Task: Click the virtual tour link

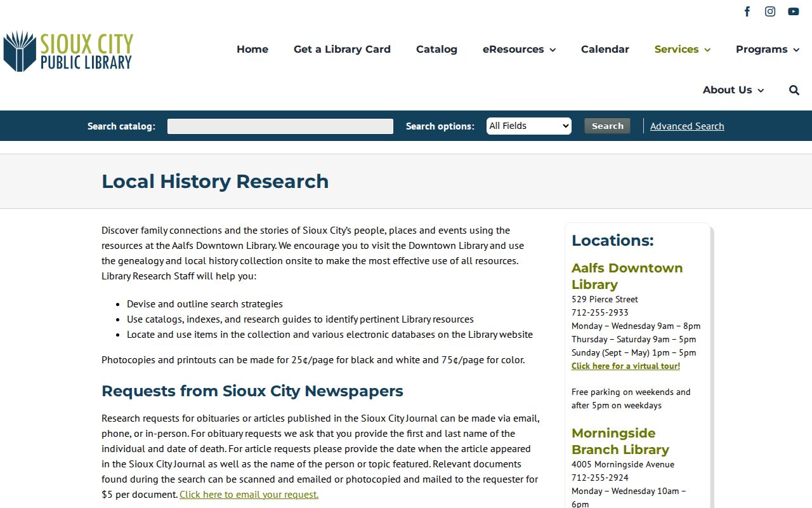Action: [625, 366]
